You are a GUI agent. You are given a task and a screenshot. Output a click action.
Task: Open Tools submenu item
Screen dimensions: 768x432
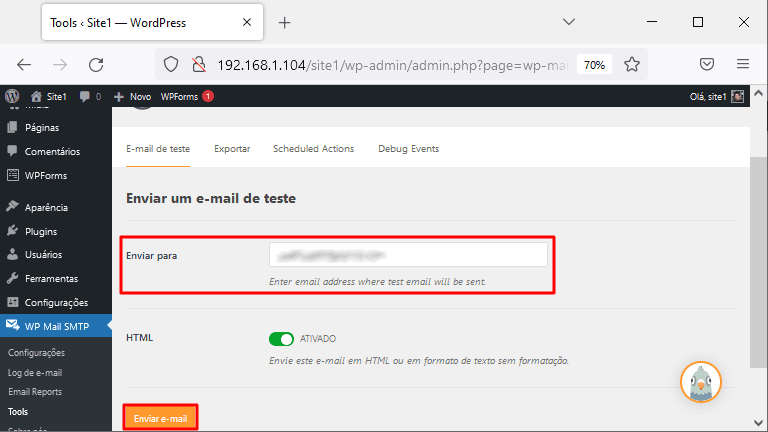(18, 412)
